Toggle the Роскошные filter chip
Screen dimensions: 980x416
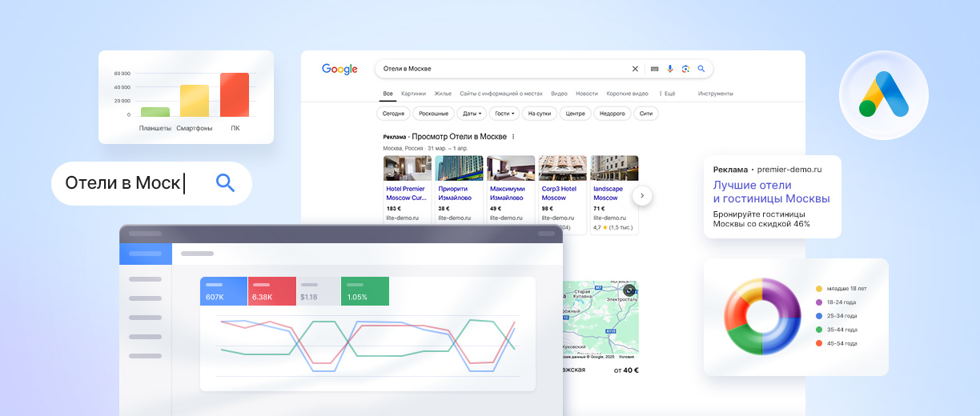[433, 114]
